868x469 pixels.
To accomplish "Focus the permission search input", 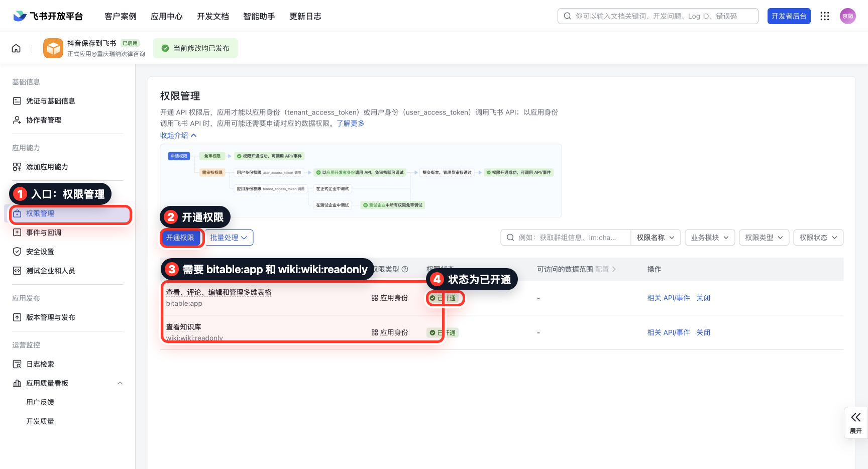I will (566, 238).
